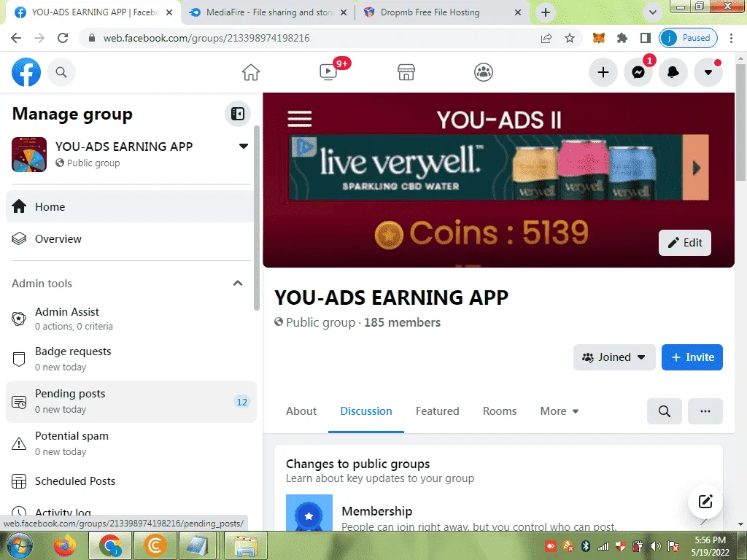
Task: Open Overview in the sidebar
Action: 130,238
